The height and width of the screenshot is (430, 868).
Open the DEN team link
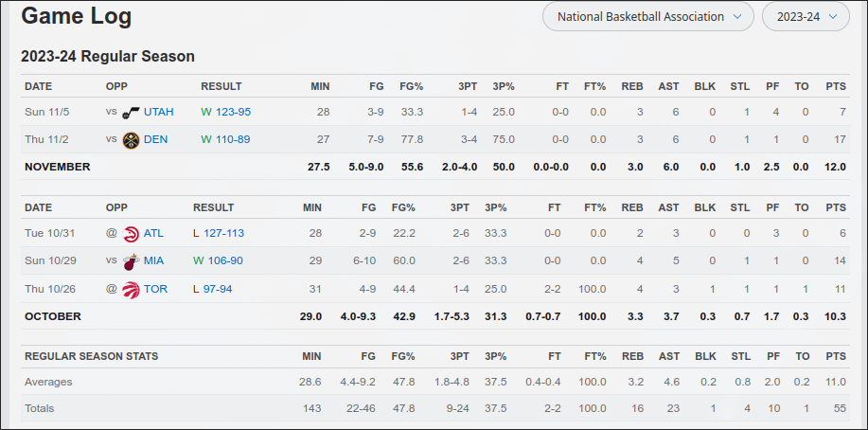pos(156,139)
